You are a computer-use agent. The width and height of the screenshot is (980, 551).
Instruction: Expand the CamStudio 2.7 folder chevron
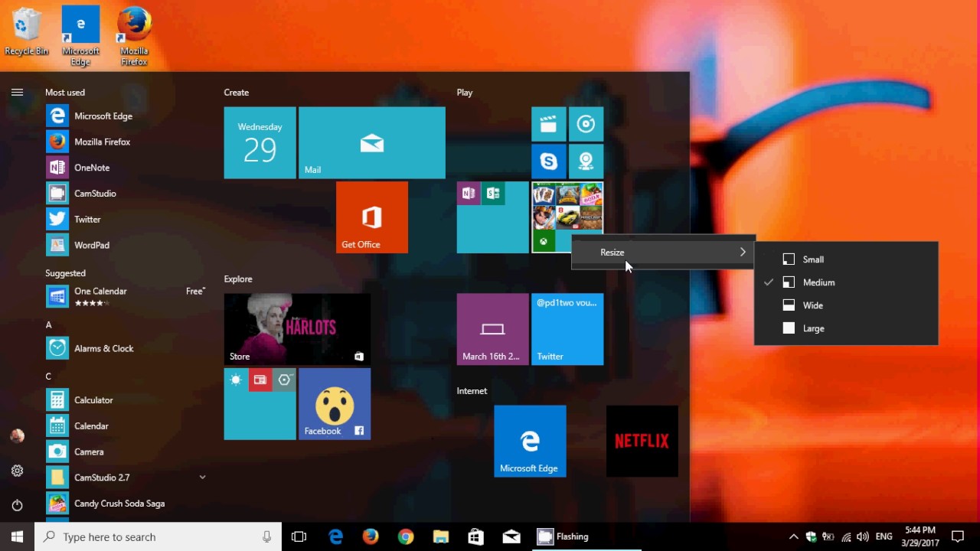pos(202,478)
